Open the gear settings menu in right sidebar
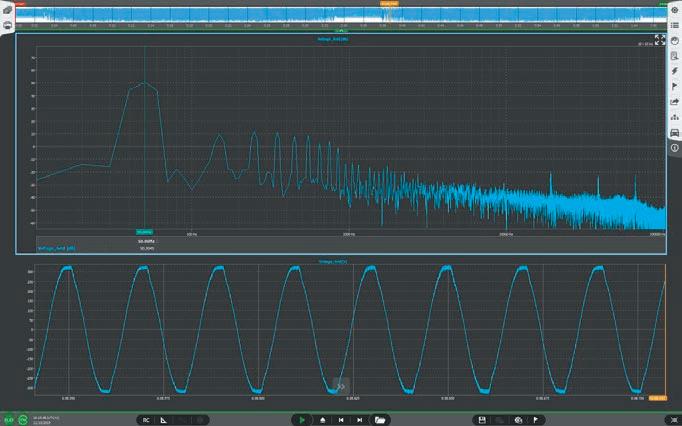682x426 pixels. tap(675, 10)
